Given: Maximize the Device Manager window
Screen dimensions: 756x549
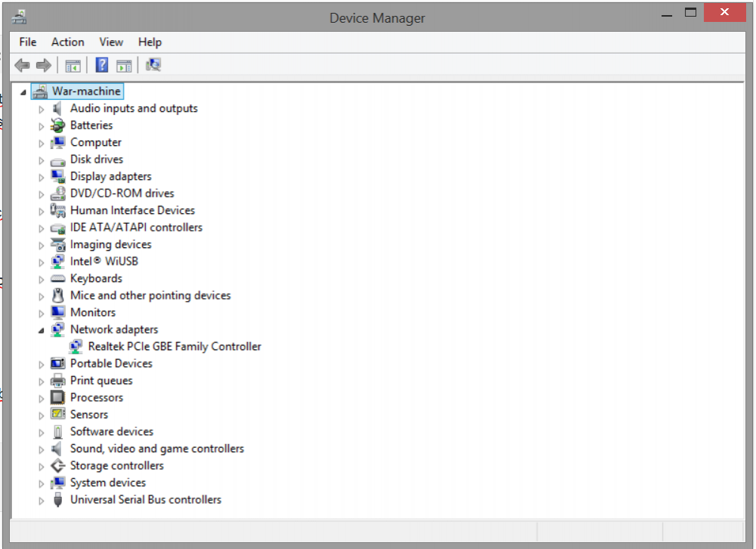Looking at the screenshot, I should (689, 13).
